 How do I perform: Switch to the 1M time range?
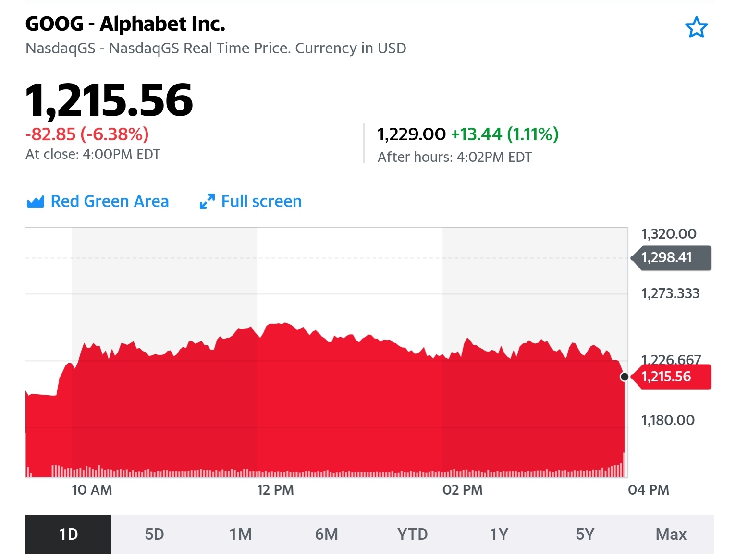pyautogui.click(x=241, y=534)
